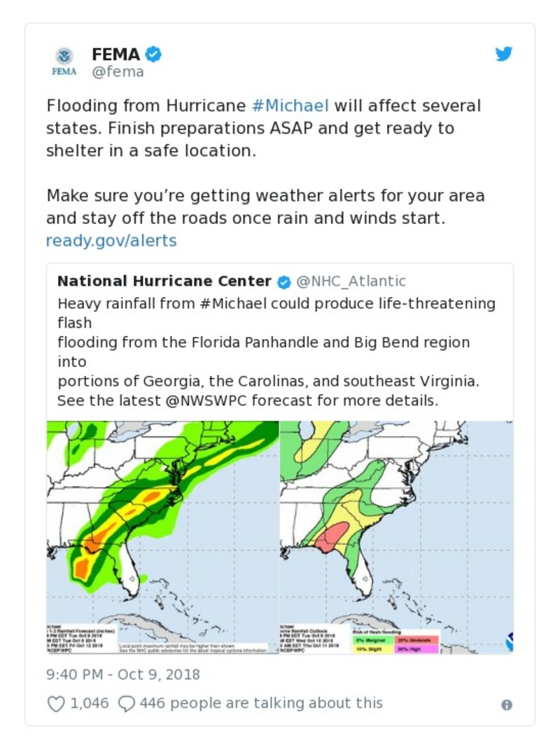Click the FEMA display name
Image resolution: width=560 pixels, height=752 pixels.
(x=116, y=54)
